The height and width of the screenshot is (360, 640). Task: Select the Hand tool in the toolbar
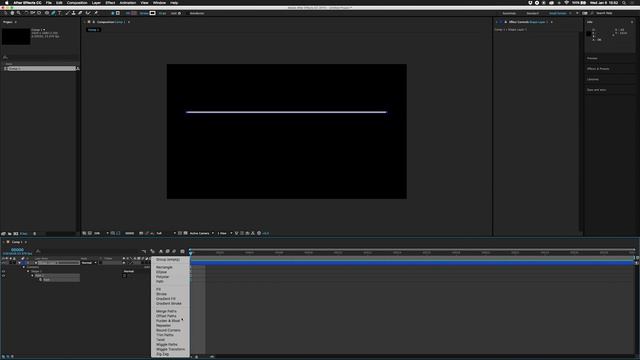[12, 13]
